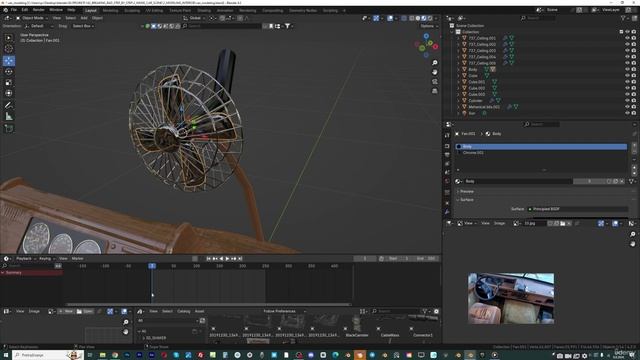Click the current frame marker on the timeline

click(x=152, y=266)
